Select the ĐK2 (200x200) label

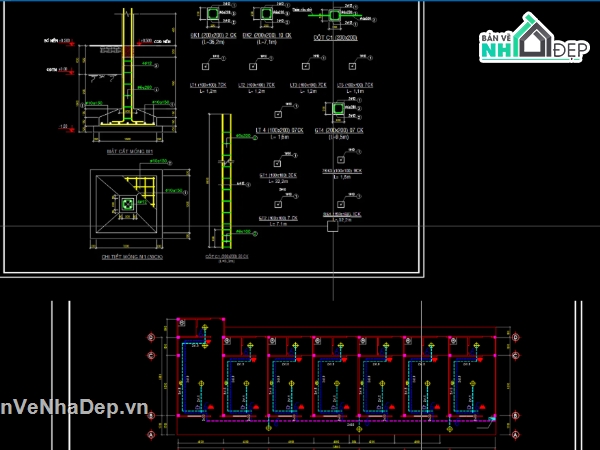[267, 35]
